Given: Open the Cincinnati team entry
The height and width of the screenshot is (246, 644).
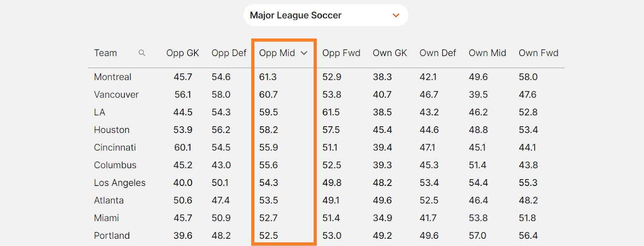Looking at the screenshot, I should pyautogui.click(x=115, y=148).
